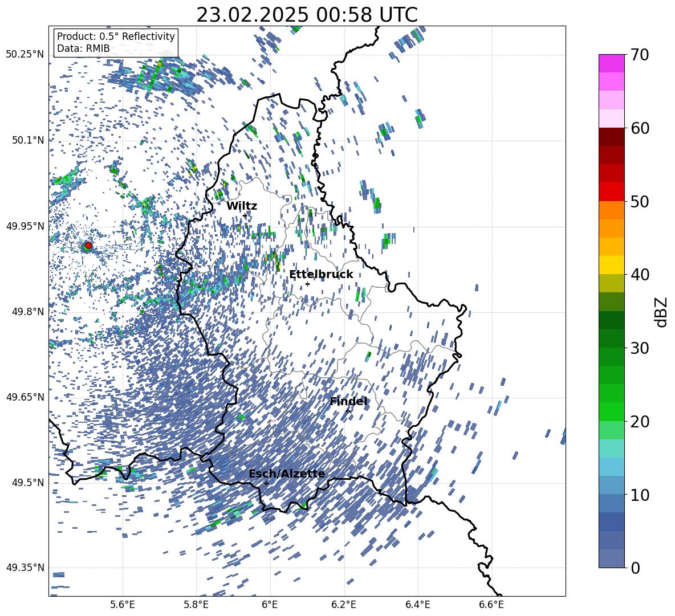Click the red radar site marker

pos(88,246)
